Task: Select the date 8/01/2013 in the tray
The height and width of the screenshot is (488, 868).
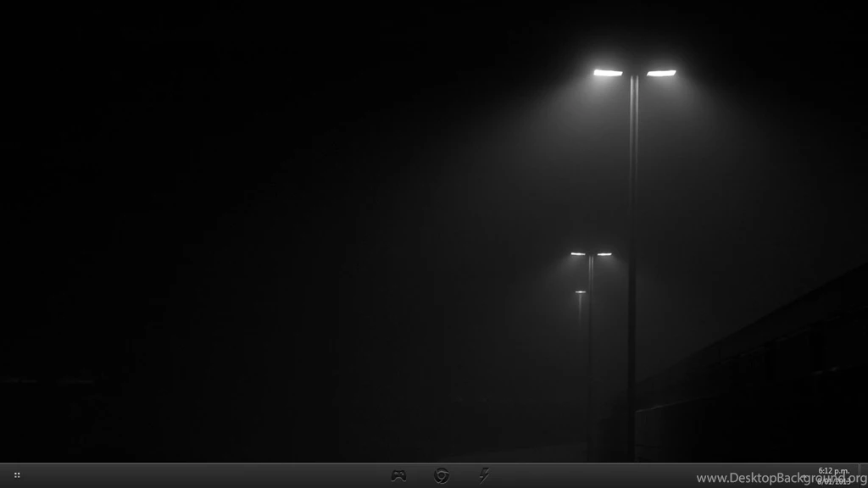Action: [834, 480]
